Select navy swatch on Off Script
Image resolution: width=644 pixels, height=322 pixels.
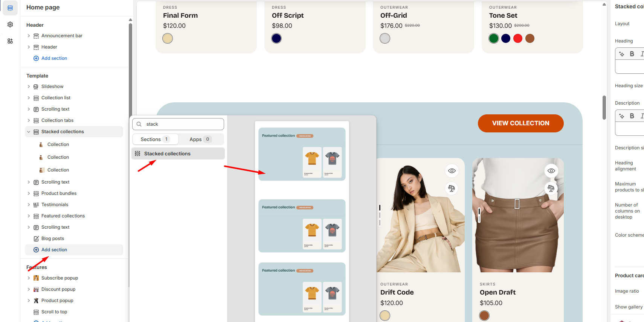tap(276, 38)
